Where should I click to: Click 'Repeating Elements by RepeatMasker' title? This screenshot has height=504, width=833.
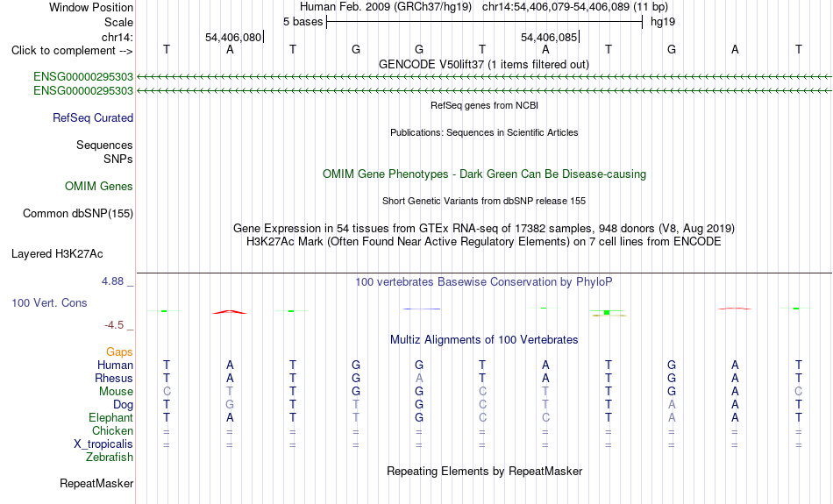click(484, 471)
